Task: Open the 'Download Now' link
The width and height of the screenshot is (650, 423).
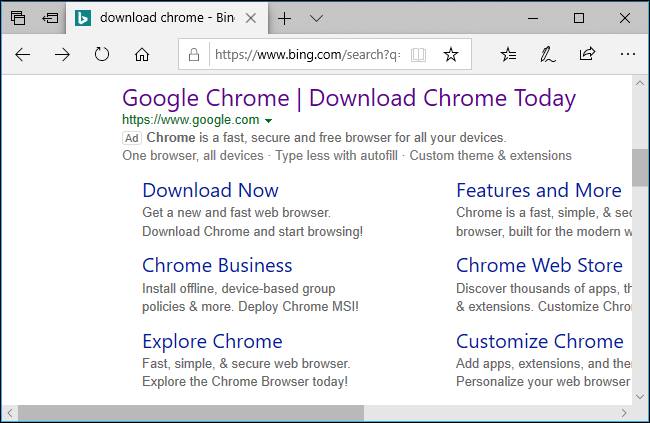Action: point(210,190)
